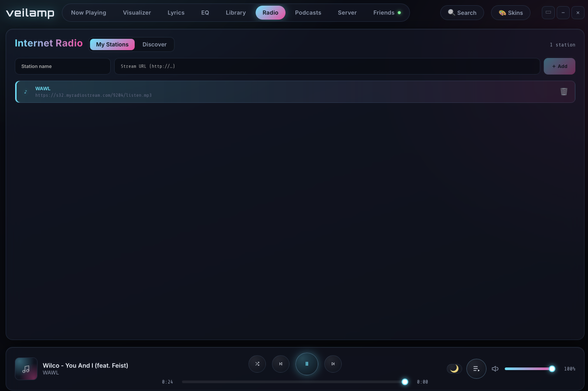Pause the current stream
This screenshot has height=391, width=588.
[x=307, y=364]
